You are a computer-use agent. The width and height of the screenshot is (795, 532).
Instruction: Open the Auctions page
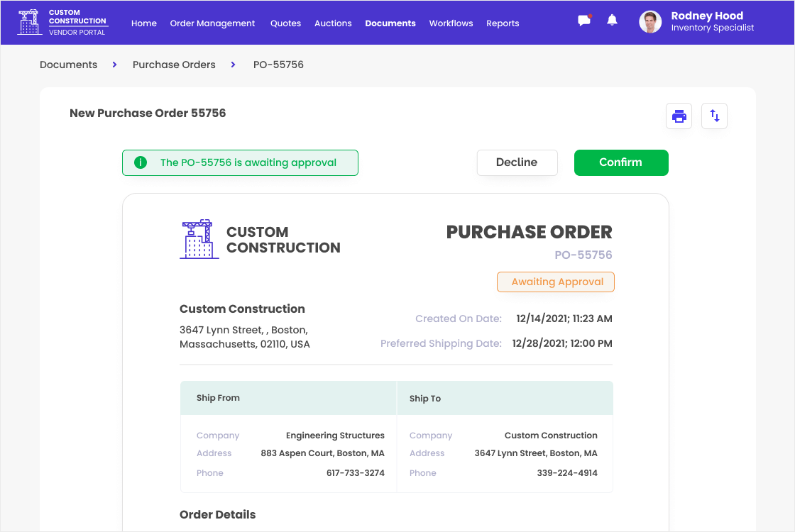[333, 23]
